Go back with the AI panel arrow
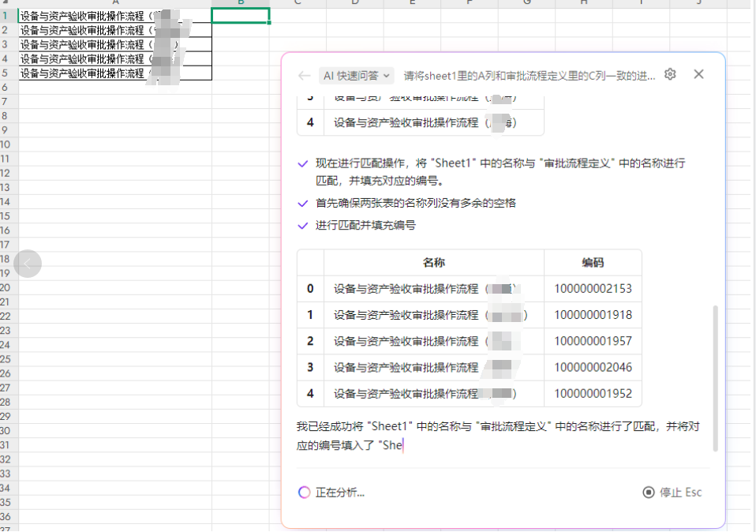Screen dimensions: 756x532 [x=304, y=76]
